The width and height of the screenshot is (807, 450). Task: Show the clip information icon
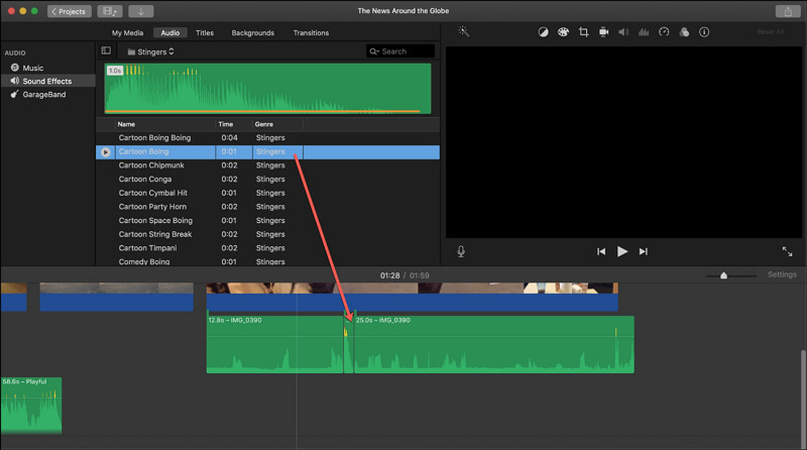[704, 32]
